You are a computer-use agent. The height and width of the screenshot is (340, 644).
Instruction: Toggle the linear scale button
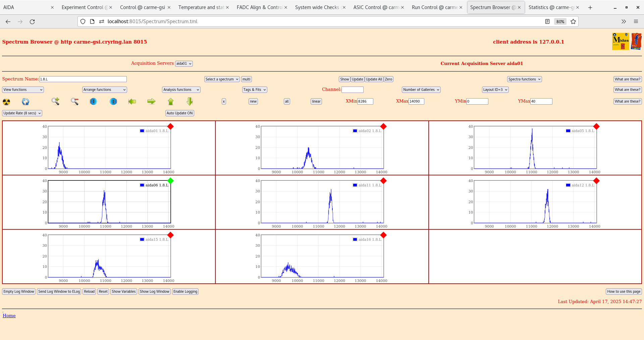tap(316, 101)
